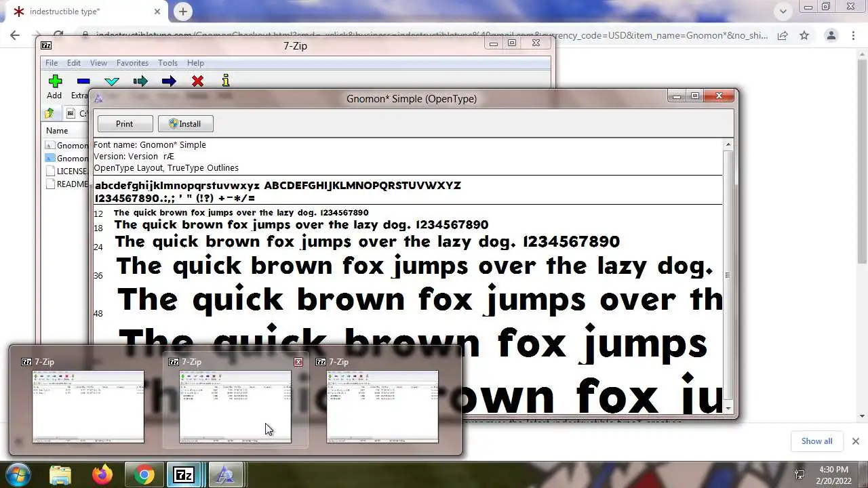The width and height of the screenshot is (868, 488).
Task: Open the View menu in 7-Zip
Action: point(98,63)
